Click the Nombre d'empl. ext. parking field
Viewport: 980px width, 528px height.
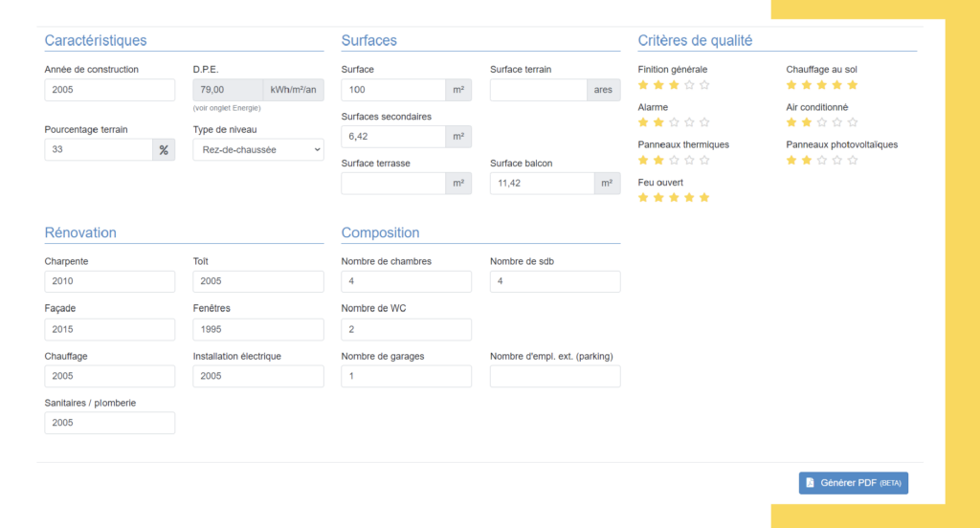point(554,377)
